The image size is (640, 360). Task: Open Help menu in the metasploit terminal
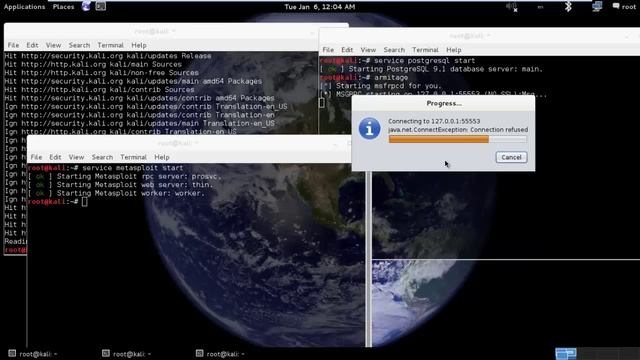pyautogui.click(x=162, y=157)
